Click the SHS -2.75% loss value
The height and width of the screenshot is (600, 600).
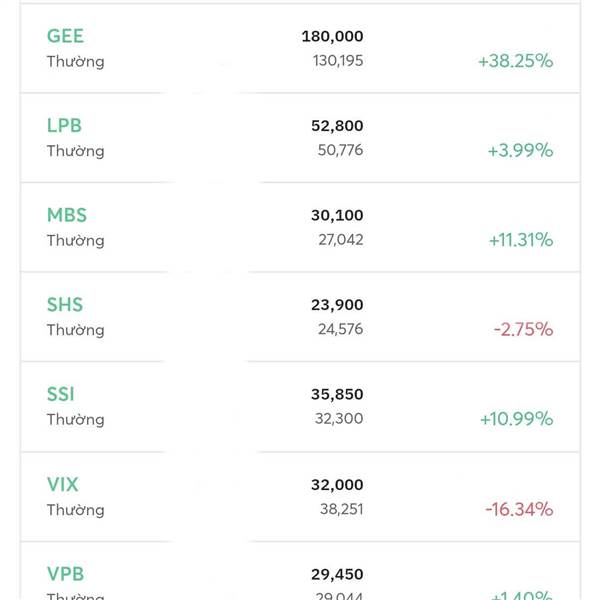tap(523, 330)
